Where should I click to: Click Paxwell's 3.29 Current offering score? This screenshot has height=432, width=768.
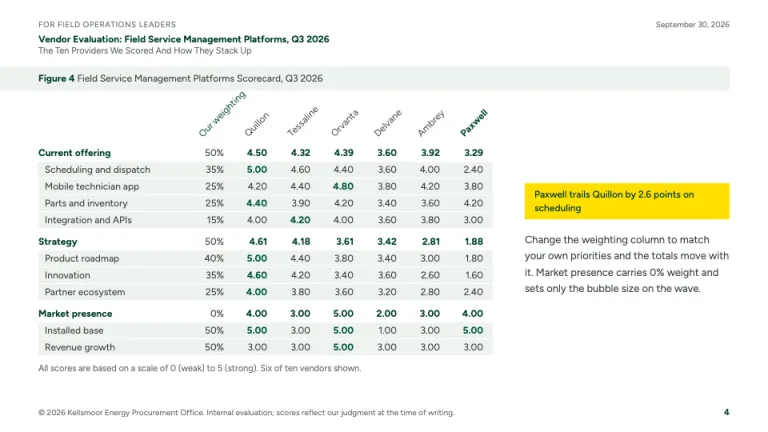[x=473, y=153]
